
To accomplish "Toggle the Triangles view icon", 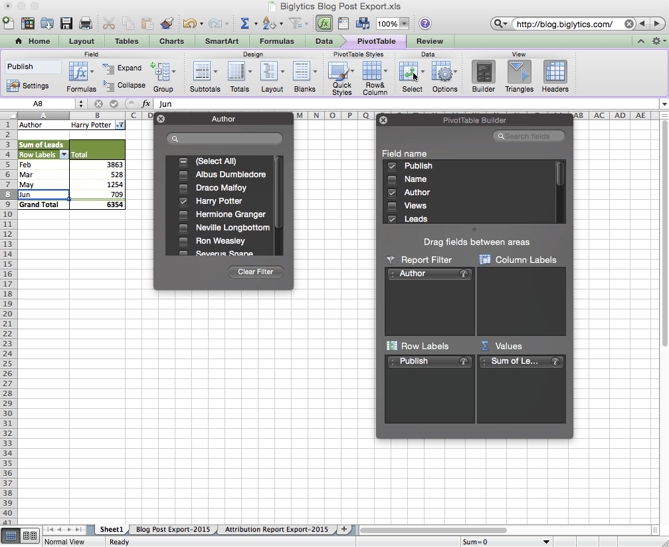I will pyautogui.click(x=519, y=72).
